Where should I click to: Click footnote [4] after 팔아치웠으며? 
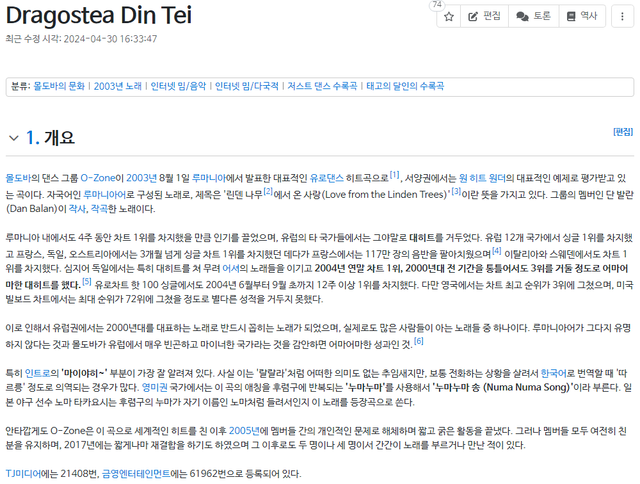tap(496, 251)
